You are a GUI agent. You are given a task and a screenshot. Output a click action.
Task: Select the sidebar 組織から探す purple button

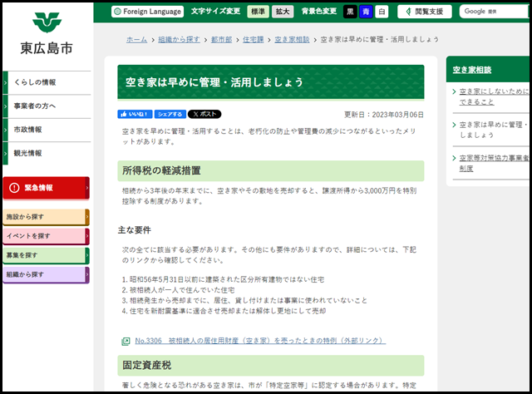[x=47, y=274]
